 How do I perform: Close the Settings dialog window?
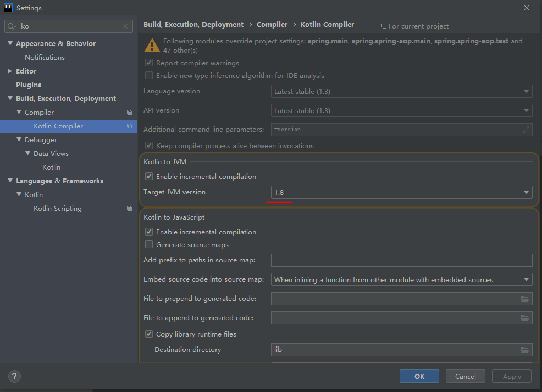[527, 8]
